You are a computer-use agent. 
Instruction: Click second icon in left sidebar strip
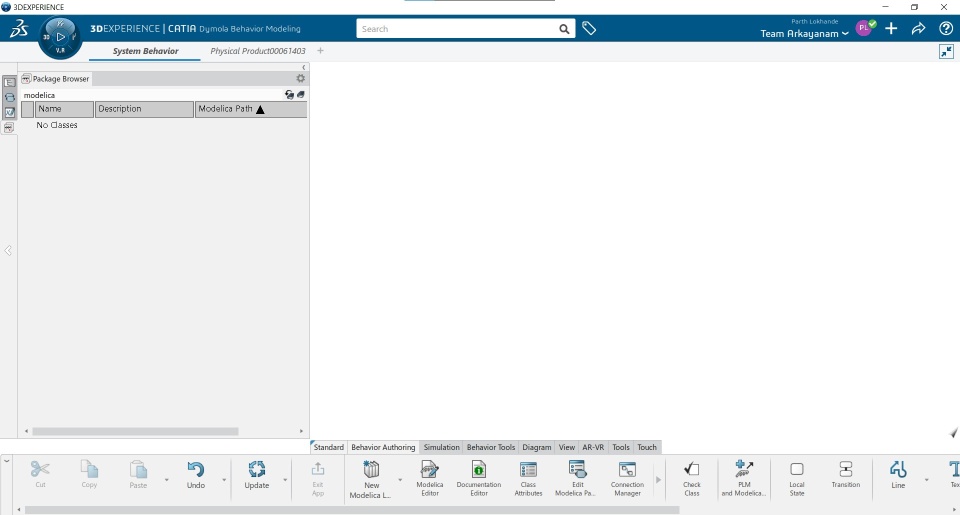[x=9, y=97]
